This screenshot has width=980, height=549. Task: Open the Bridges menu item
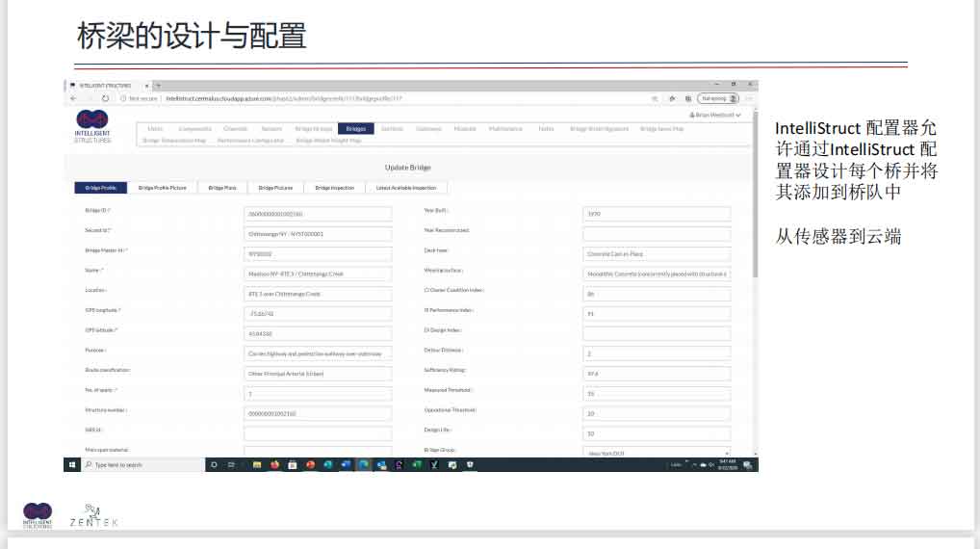(355, 128)
